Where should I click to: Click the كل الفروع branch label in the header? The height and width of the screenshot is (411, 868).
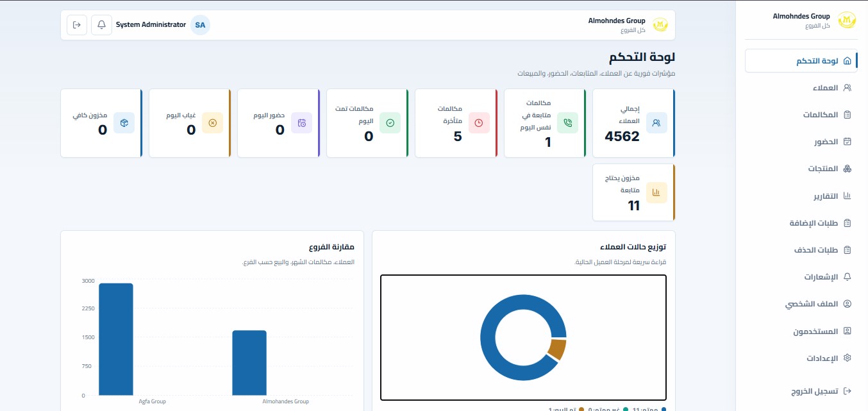(x=633, y=30)
